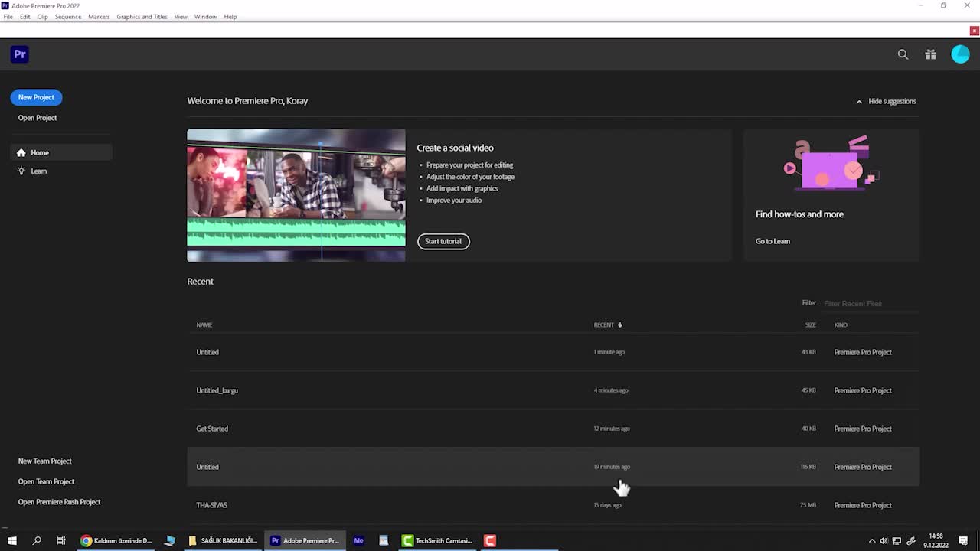
Task: Open the Graphics and Titles menu
Action: [x=142, y=16]
